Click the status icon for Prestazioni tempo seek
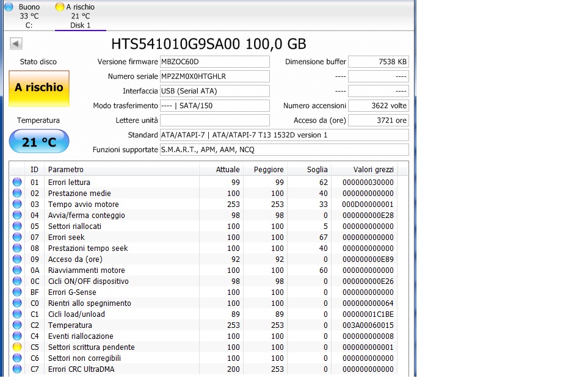Screen dimensions: 588x381 pyautogui.click(x=17, y=249)
